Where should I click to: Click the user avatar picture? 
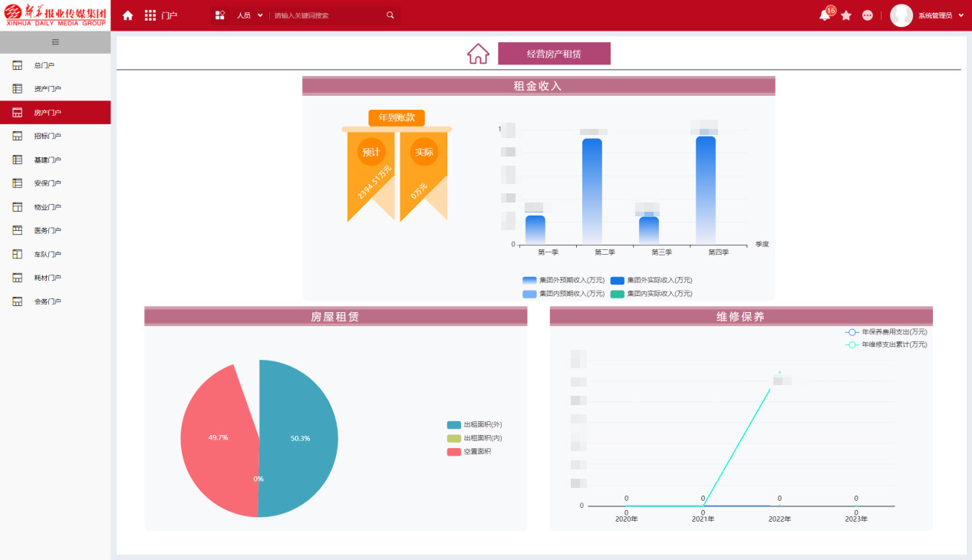tap(901, 15)
